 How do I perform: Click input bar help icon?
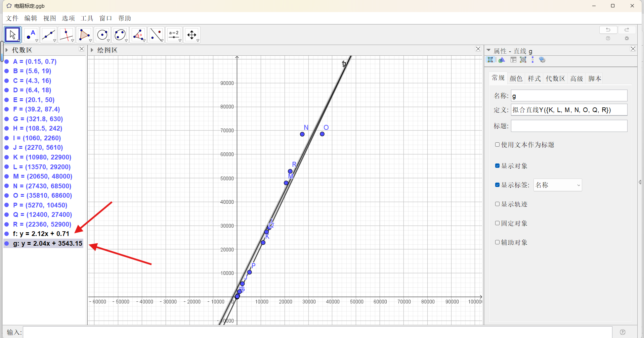tap(622, 332)
